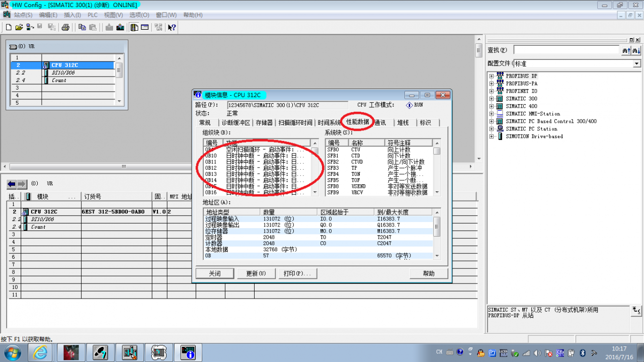Click the open online station toolbar icon
The width and height of the screenshot is (644, 362).
pyautogui.click(x=30, y=27)
